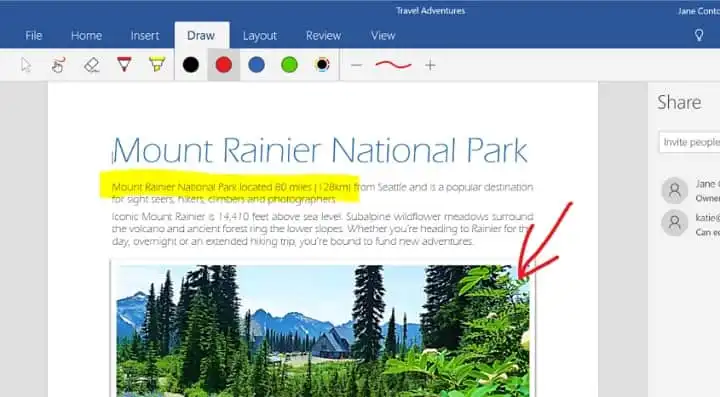
Task: Select katie's avatar in Share panel
Action: [675, 223]
